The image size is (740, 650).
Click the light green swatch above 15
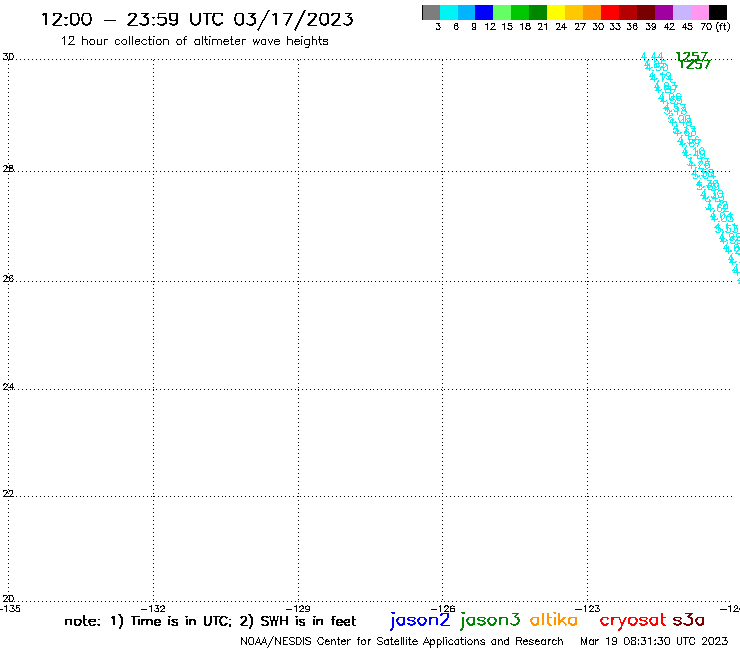(502, 13)
